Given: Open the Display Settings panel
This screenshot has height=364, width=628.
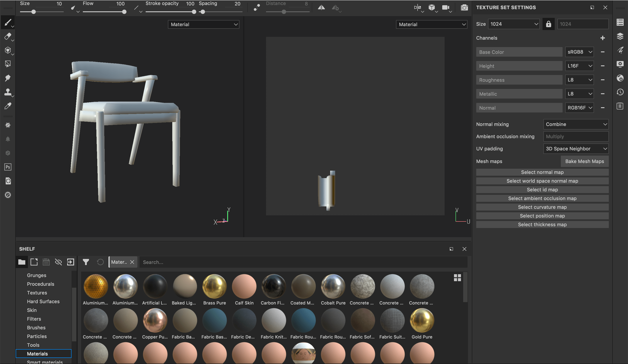Looking at the screenshot, I should click(x=620, y=64).
